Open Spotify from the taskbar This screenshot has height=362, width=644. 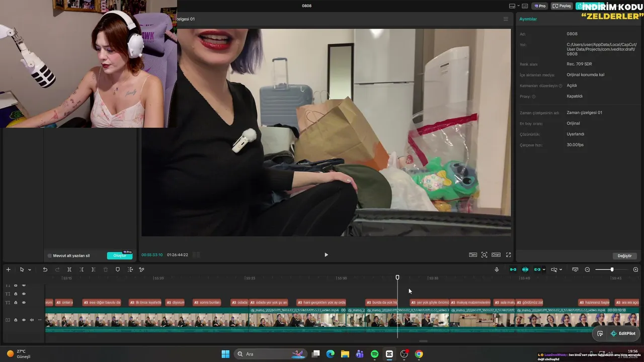pyautogui.click(x=375, y=354)
